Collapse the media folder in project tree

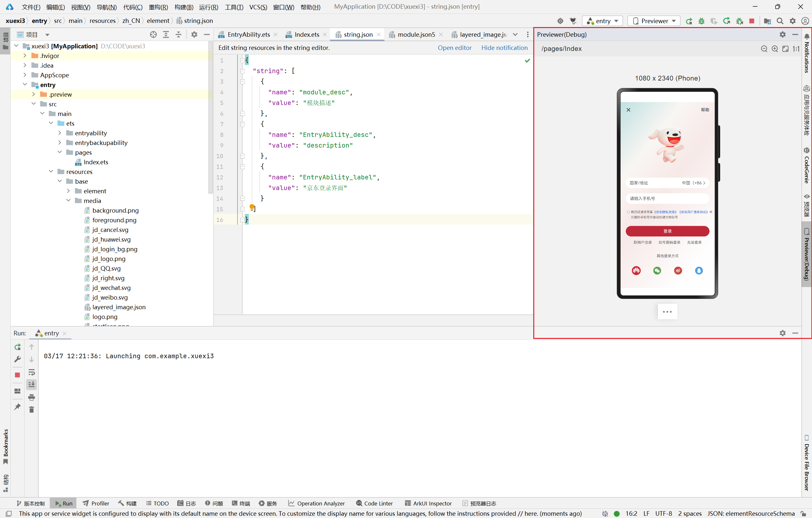[x=68, y=200]
